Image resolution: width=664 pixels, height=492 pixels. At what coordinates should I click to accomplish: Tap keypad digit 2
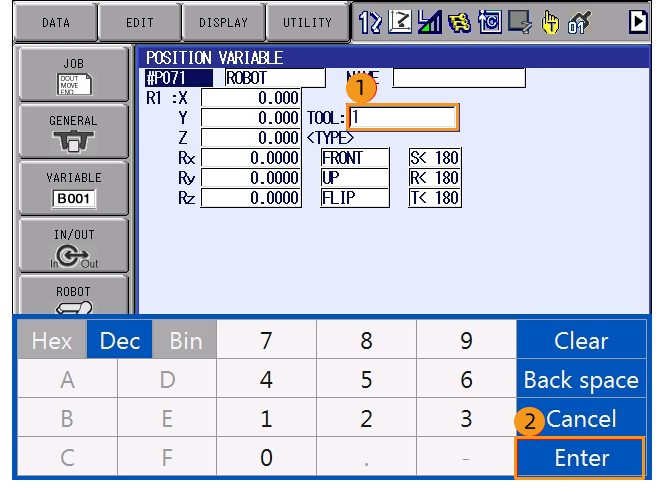(x=366, y=417)
